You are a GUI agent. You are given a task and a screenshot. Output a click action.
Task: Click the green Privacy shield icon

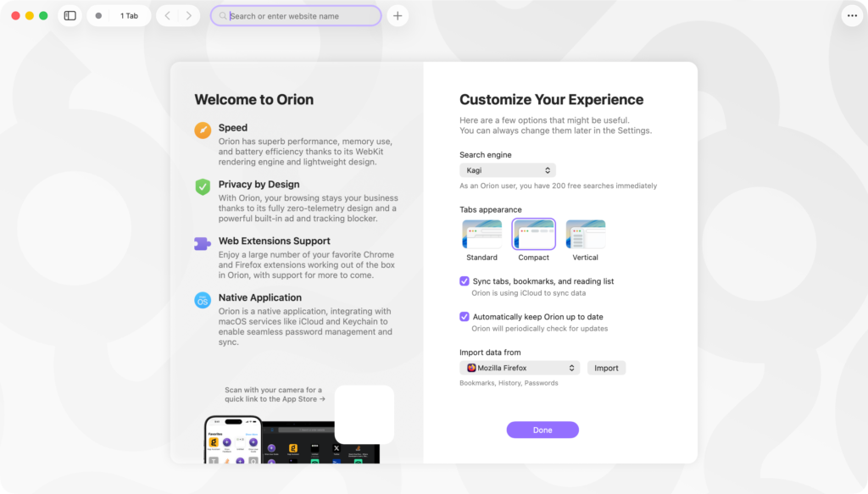pos(203,186)
